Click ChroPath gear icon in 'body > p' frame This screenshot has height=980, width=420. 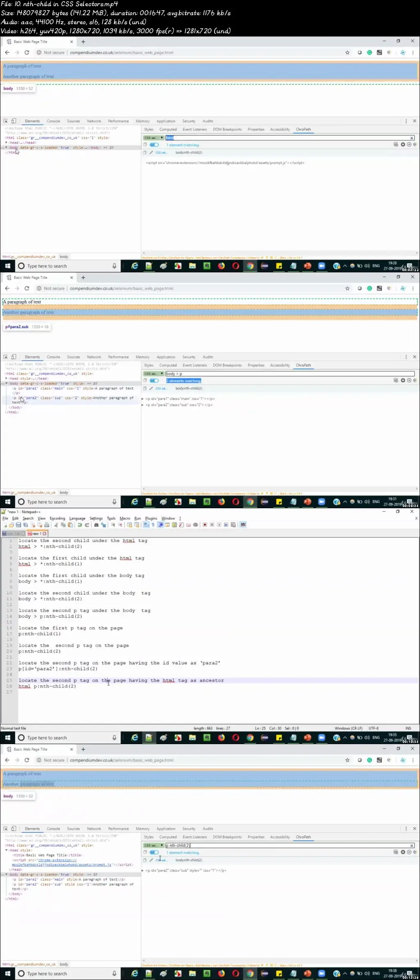[x=403, y=381]
